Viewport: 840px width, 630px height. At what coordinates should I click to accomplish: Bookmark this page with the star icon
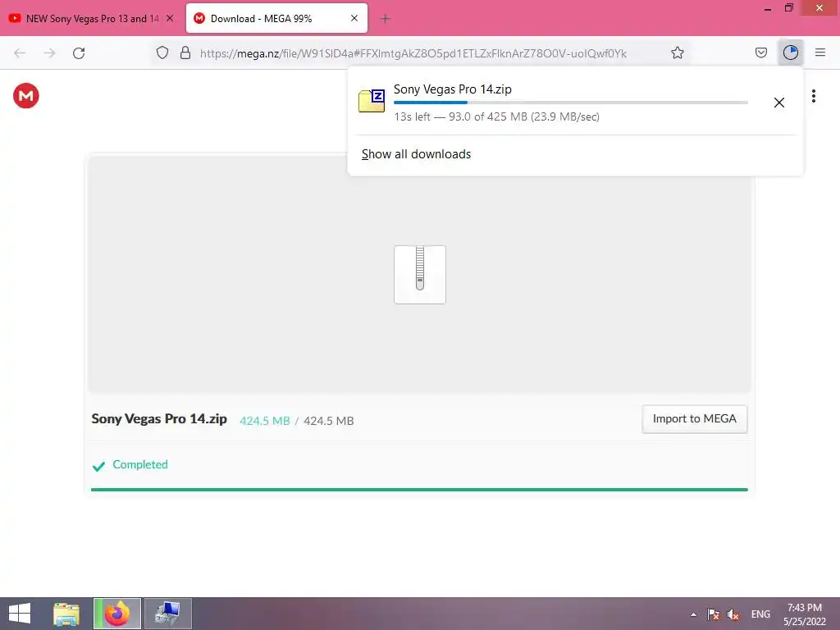[x=677, y=52]
